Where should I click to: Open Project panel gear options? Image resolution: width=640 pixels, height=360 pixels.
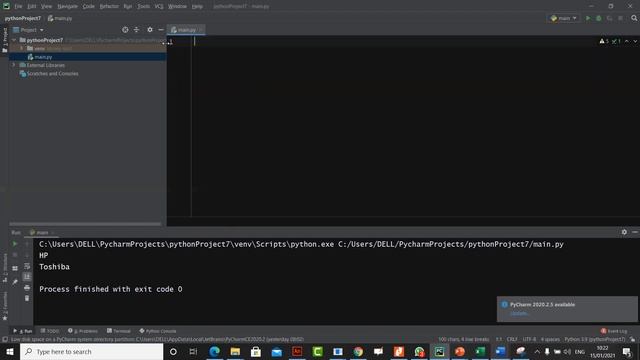click(x=150, y=30)
